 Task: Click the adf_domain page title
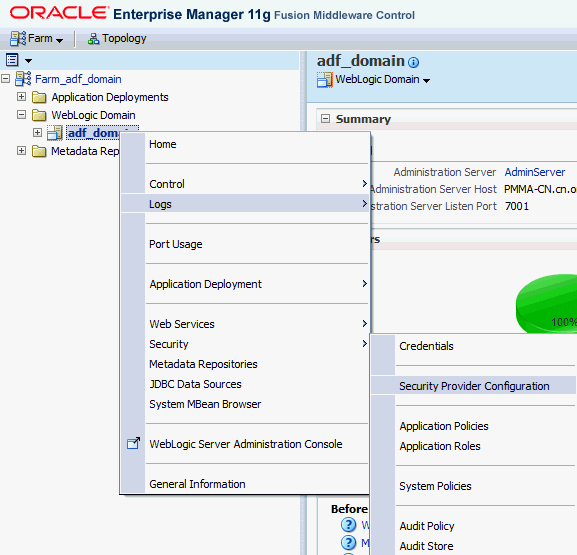[360, 61]
